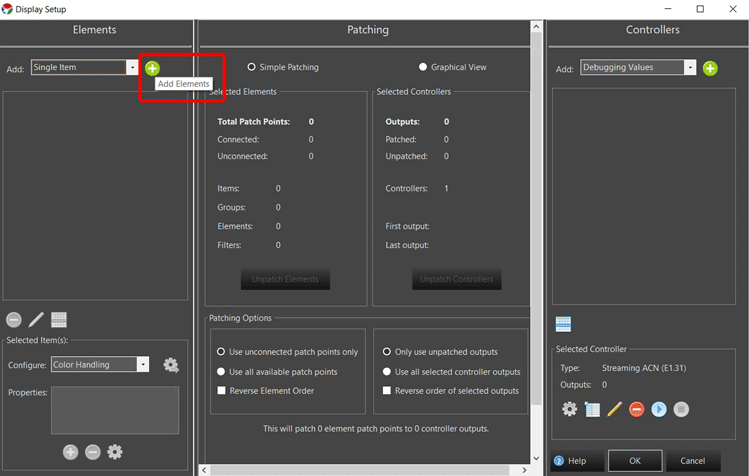Viewport: 750px width, 476px height.
Task: Click the controller notes list icon
Action: point(592,409)
